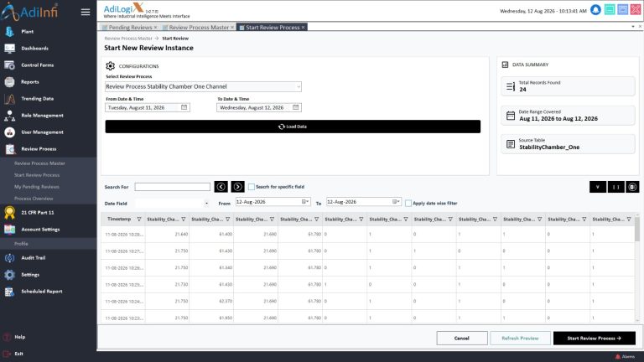644x362 pixels.
Task: Enable Search for specific field checkbox
Action: pyautogui.click(x=252, y=187)
